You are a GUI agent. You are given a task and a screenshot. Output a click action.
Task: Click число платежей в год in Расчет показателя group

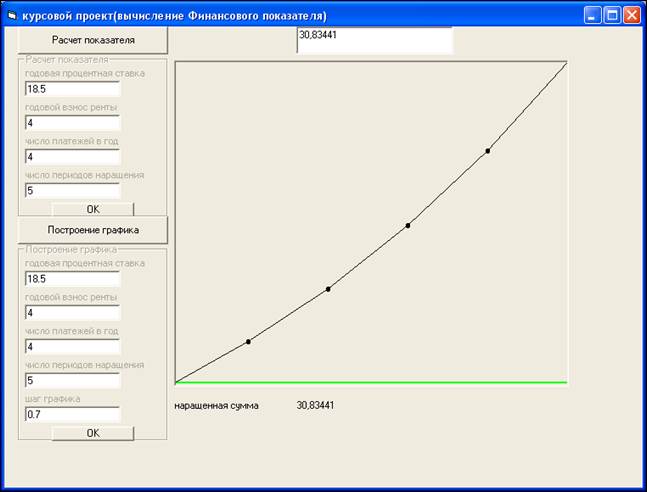pos(72,157)
